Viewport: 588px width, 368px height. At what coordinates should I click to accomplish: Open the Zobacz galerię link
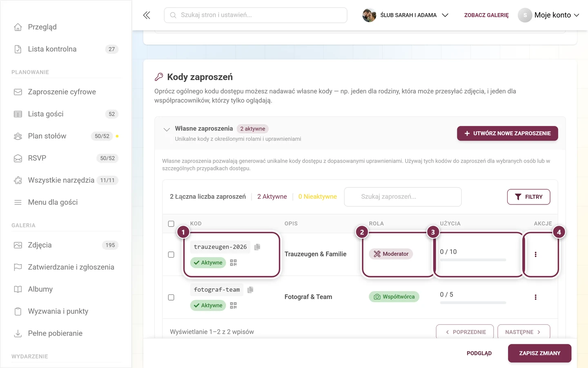point(486,15)
